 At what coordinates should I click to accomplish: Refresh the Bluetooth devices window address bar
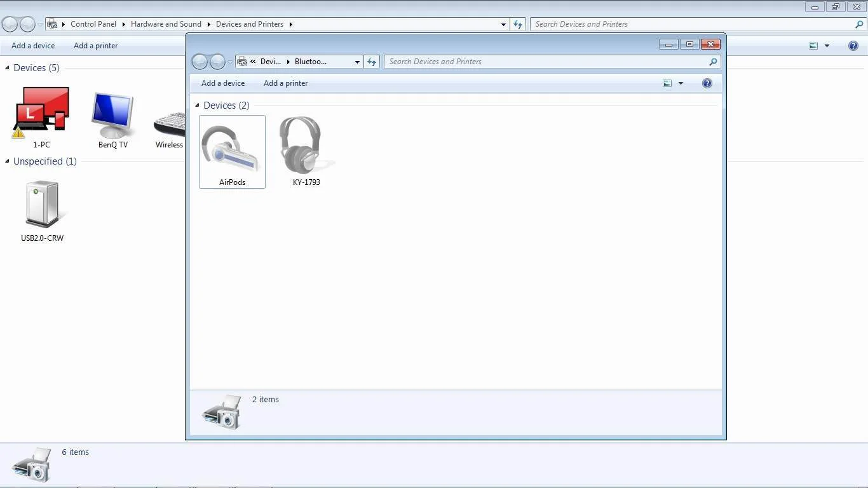click(x=372, y=62)
